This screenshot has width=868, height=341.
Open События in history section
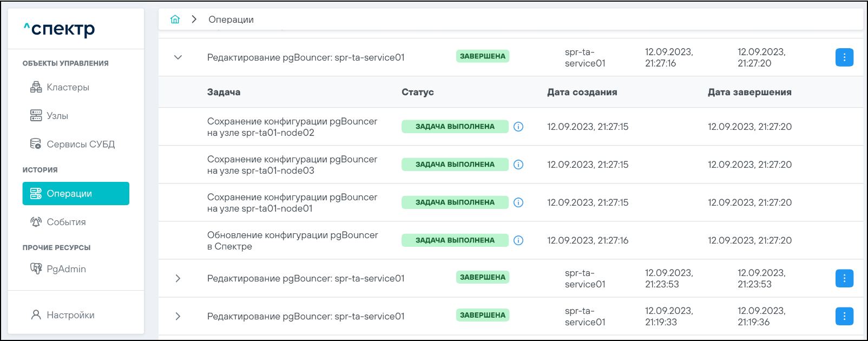click(x=66, y=222)
